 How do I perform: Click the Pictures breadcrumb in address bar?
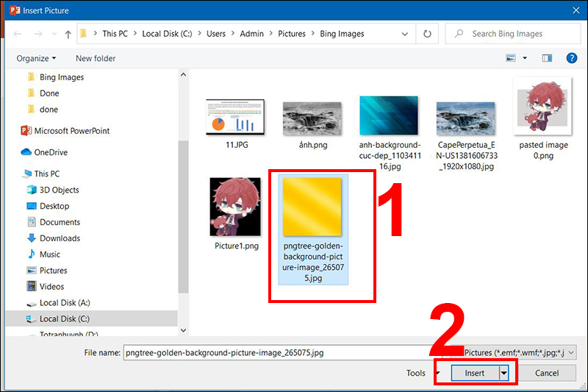(292, 34)
